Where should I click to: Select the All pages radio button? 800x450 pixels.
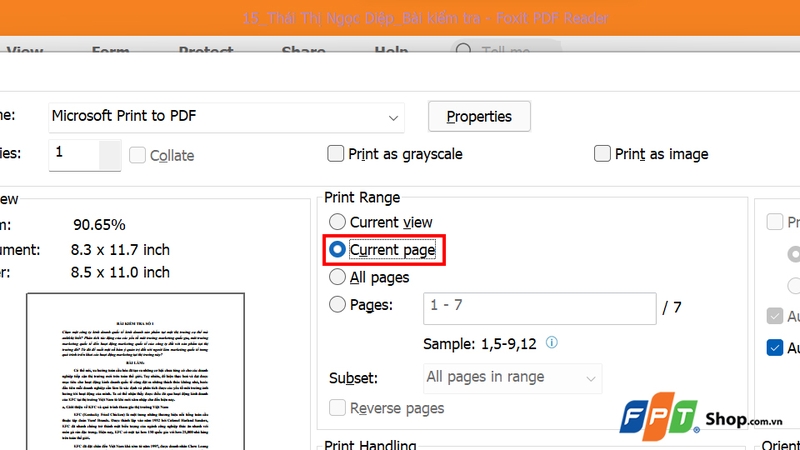tap(337, 277)
